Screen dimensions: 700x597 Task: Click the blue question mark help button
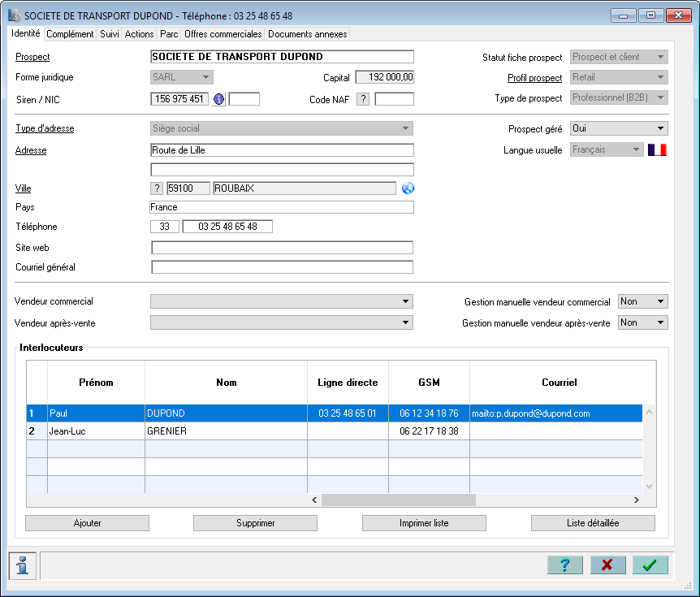564,565
